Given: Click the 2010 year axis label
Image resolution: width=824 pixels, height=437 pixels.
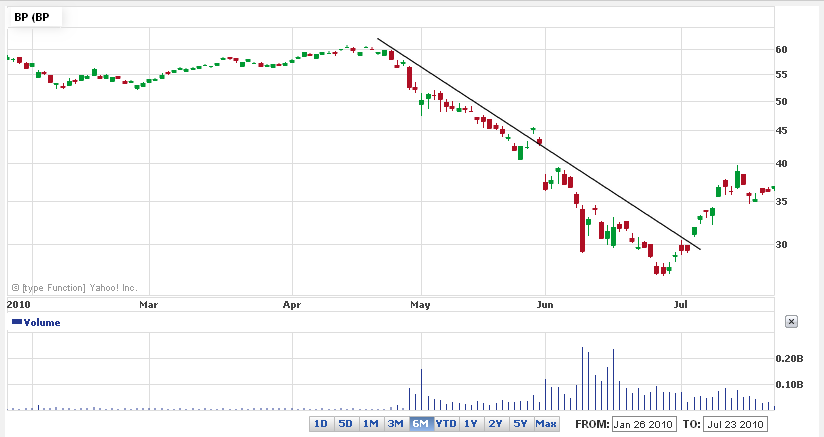Looking at the screenshot, I should pos(18,305).
